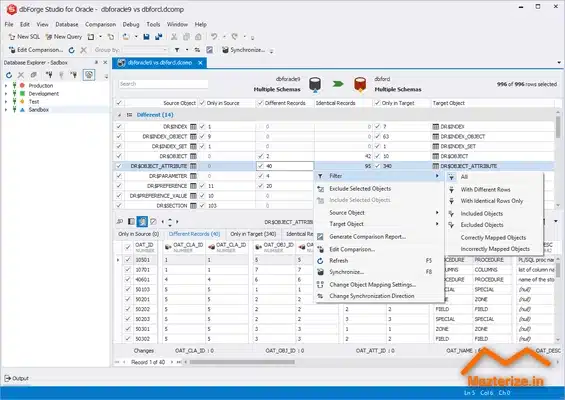
Task: Click the comparison report icon in toolbar
Action: (209, 50)
